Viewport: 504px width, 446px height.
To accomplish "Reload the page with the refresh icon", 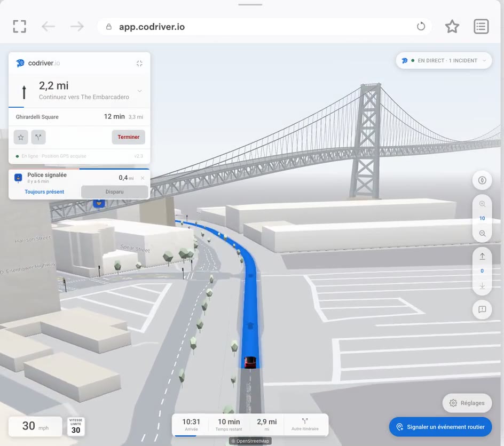I will coord(421,26).
